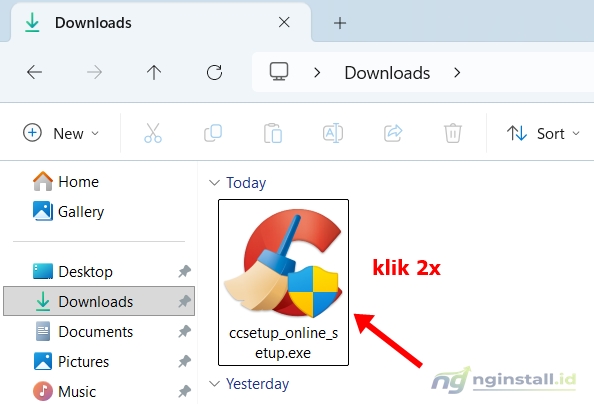Viewport: 594px width, 404px height.
Task: Select the Downloads tab title
Action: pyautogui.click(x=93, y=23)
